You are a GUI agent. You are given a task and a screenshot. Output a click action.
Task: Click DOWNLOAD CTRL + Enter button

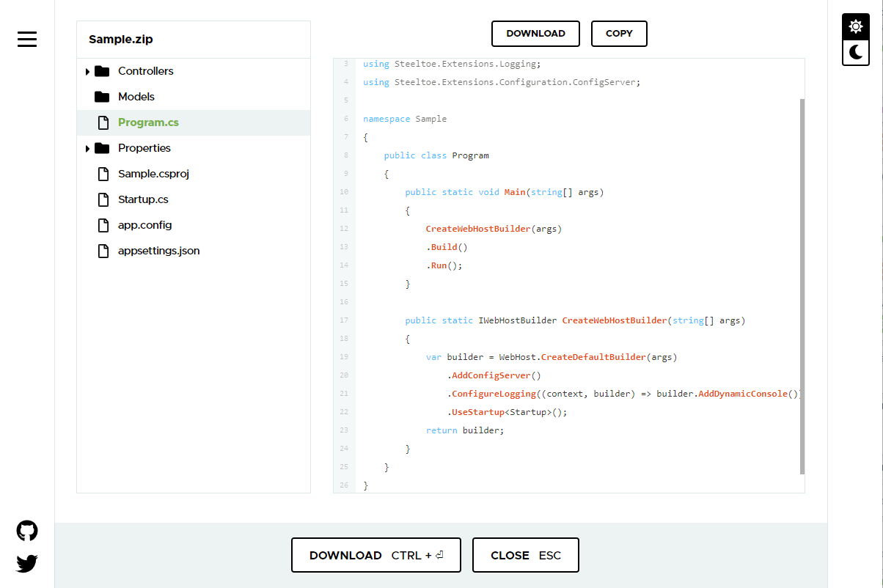pos(376,555)
